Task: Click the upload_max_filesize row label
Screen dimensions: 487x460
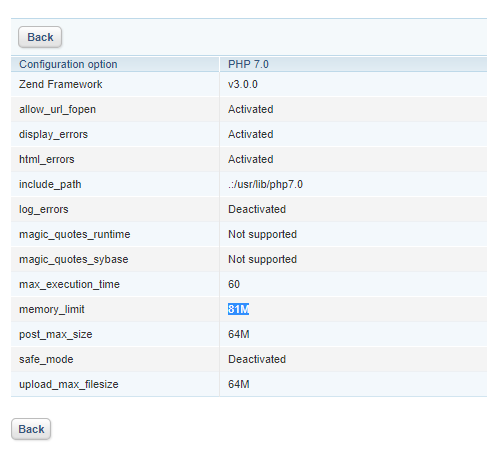Action: tap(69, 384)
